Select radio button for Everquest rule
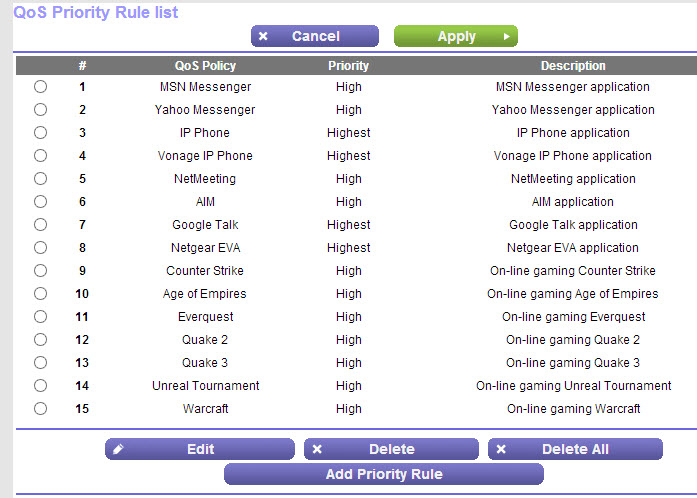This screenshot has height=498, width=697. 40,317
